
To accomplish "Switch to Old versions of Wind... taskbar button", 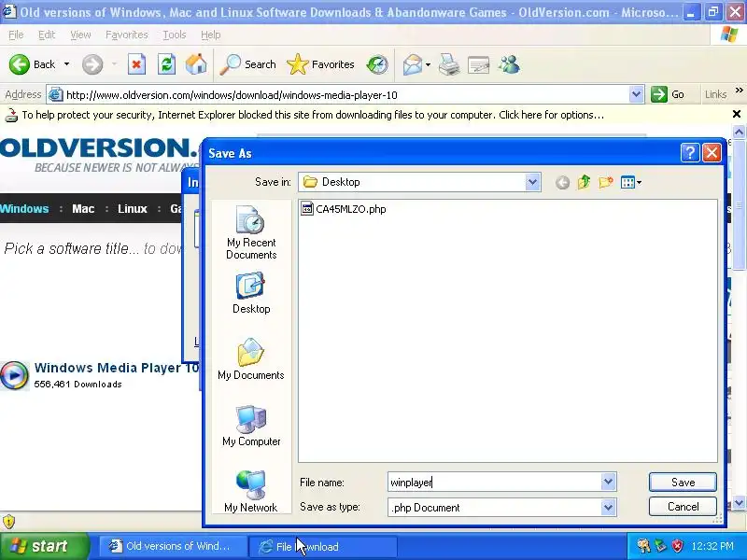I will (174, 546).
